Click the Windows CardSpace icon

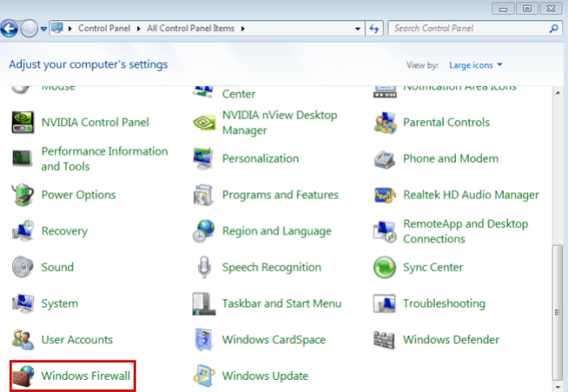point(204,340)
